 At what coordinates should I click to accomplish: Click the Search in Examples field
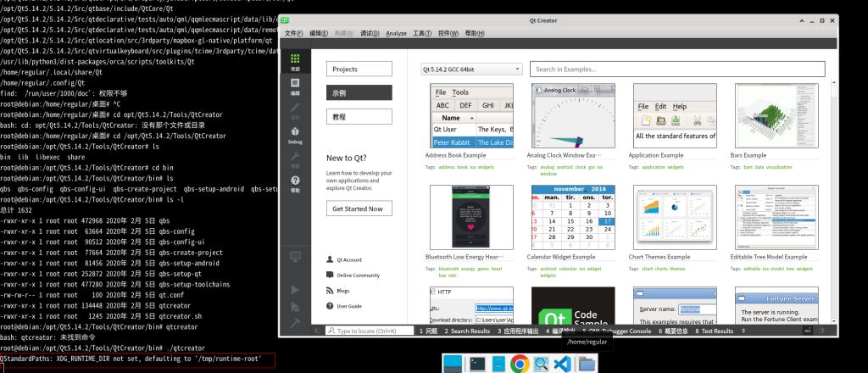click(676, 69)
